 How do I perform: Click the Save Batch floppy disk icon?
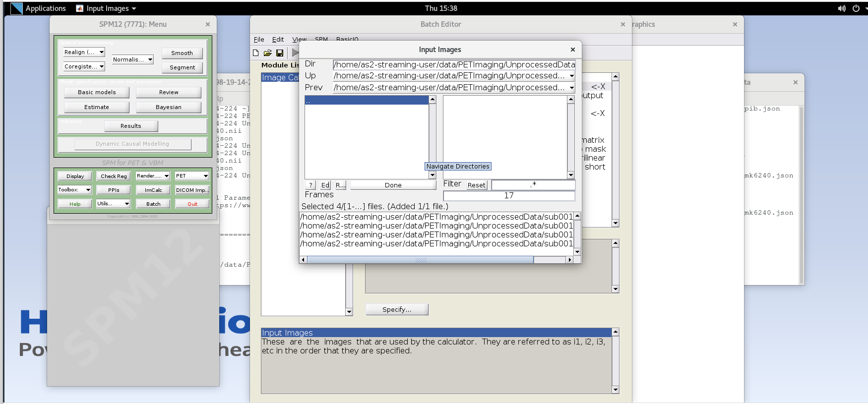coord(280,53)
